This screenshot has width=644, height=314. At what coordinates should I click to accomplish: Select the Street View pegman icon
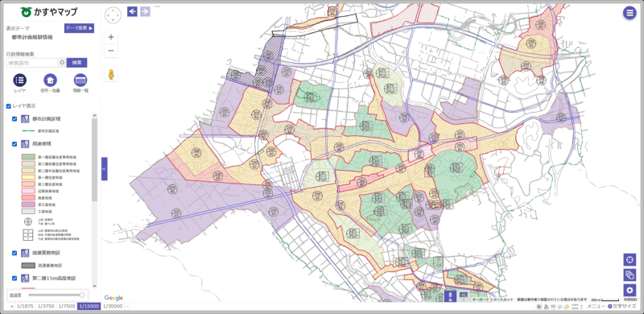click(111, 75)
